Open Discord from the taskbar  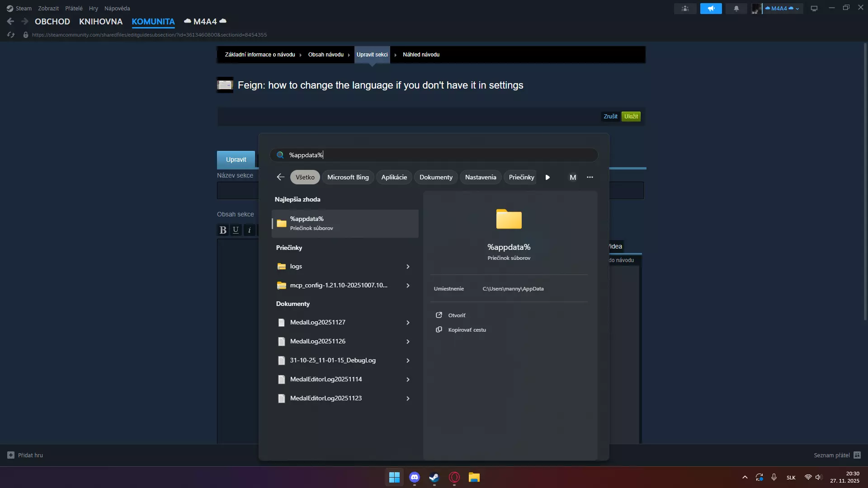click(x=414, y=477)
